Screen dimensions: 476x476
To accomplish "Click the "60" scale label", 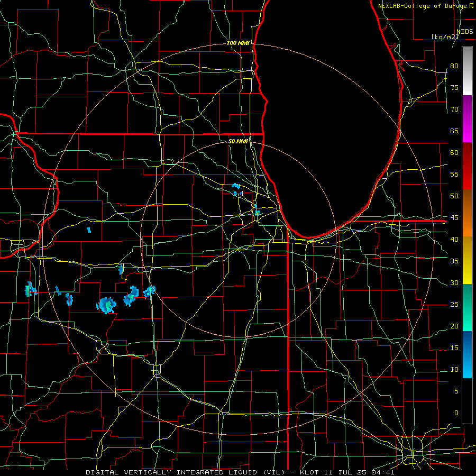I will (454, 153).
